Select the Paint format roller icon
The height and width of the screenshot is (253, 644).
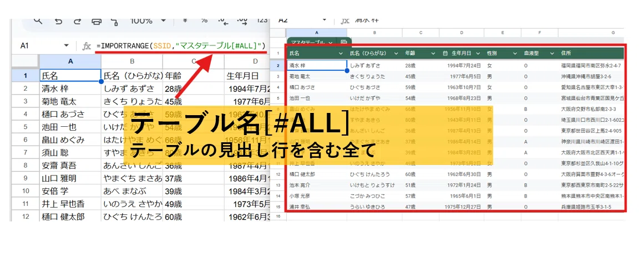tap(115, 21)
